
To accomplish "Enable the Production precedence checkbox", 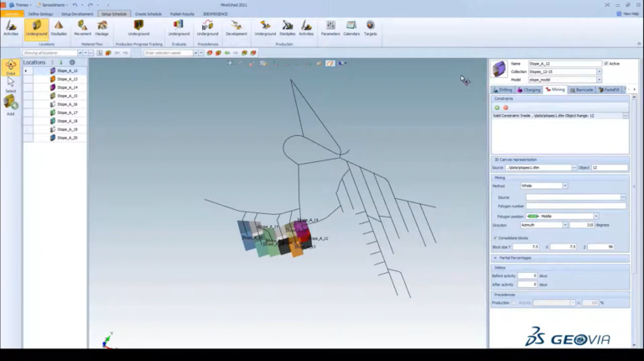I will 513,303.
